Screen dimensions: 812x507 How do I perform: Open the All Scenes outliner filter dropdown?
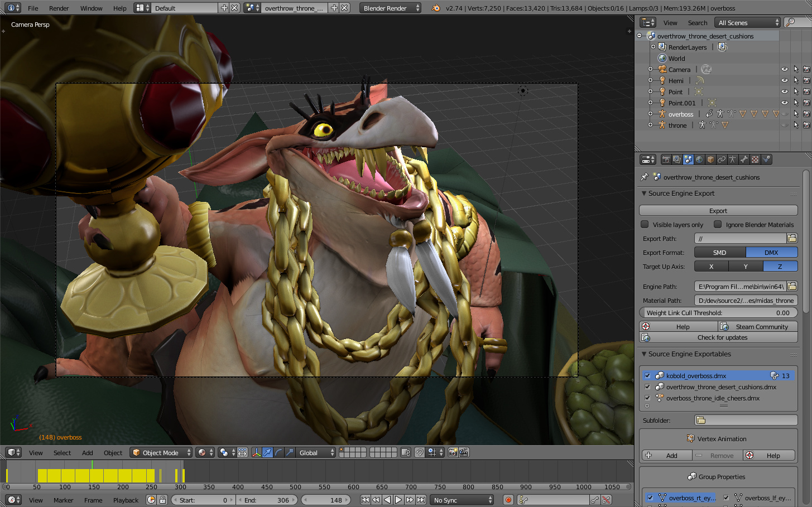747,22
